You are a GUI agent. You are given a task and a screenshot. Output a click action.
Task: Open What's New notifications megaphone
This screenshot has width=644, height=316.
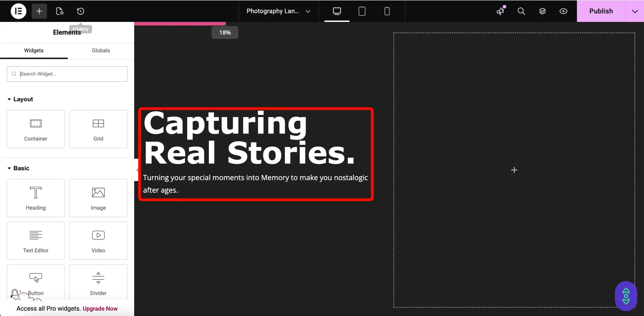click(501, 11)
